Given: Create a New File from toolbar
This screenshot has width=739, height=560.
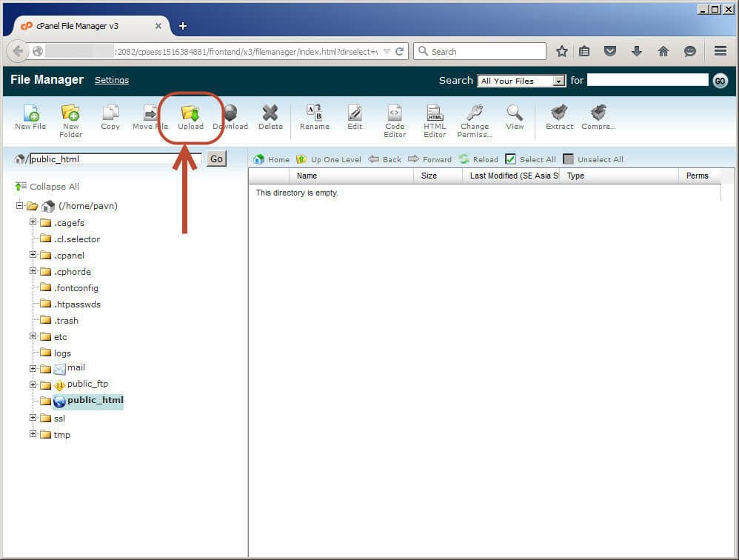Looking at the screenshot, I should (30, 113).
